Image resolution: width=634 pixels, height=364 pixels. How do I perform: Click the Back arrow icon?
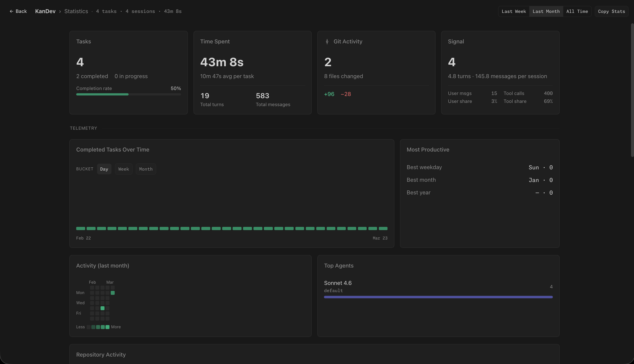point(11,11)
